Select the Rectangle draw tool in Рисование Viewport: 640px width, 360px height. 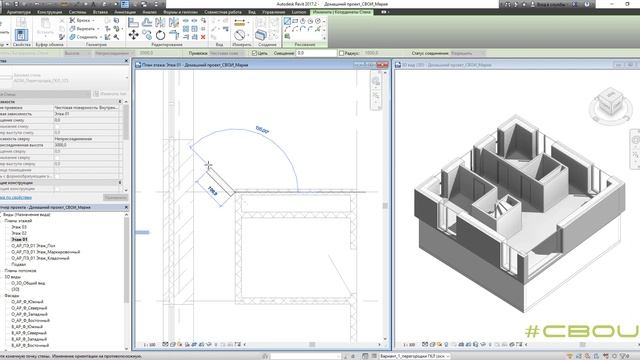pos(295,21)
